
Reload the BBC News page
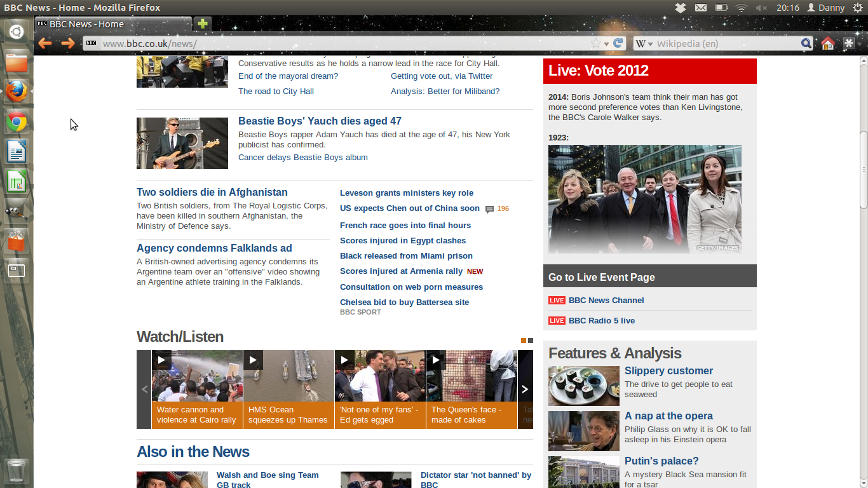point(618,43)
